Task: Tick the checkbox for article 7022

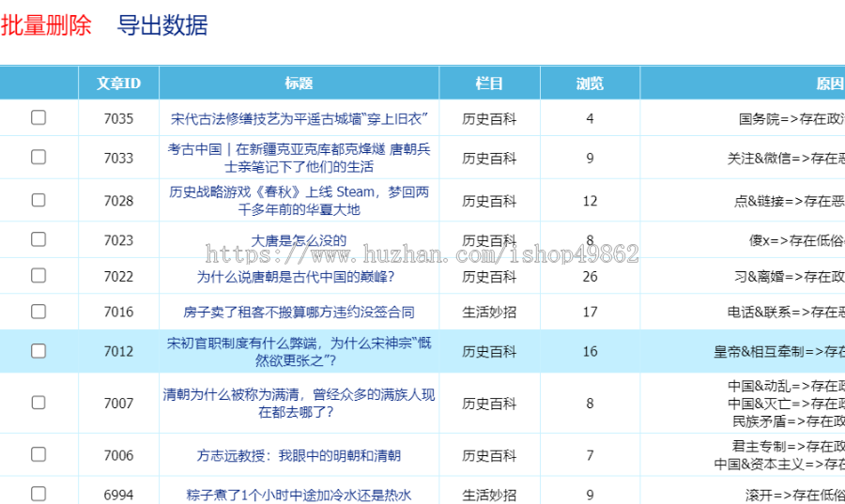Action: click(38, 275)
